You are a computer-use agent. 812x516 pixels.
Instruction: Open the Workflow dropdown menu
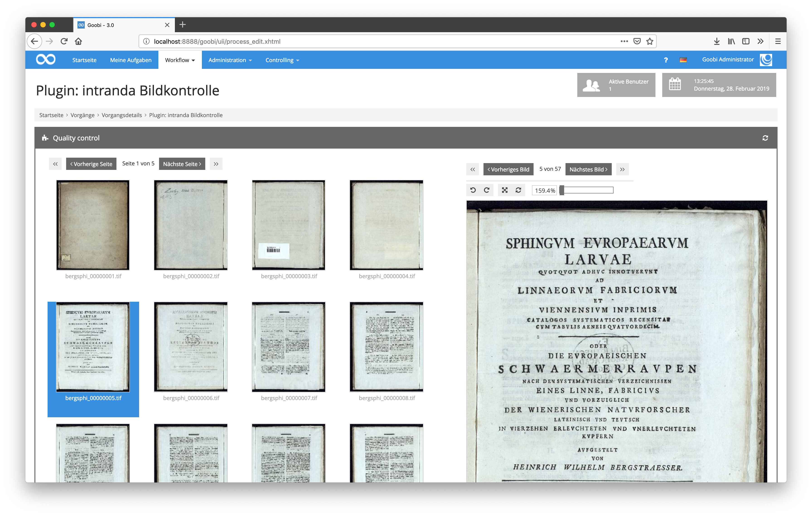point(180,60)
